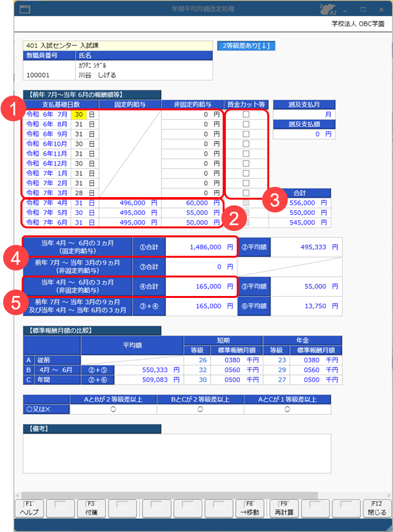Click the ○ under BとCが2等級差以上

[200, 409]
